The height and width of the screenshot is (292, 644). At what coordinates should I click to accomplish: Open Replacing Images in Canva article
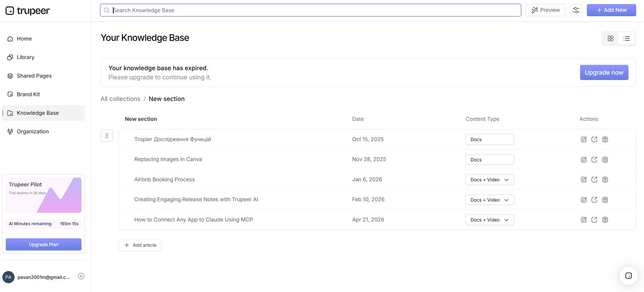click(x=168, y=159)
